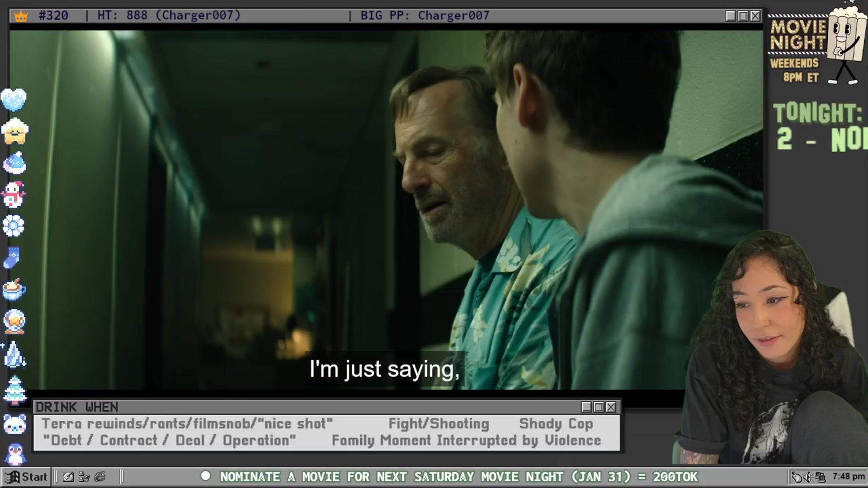868x488 pixels.
Task: Click the "I'm just saying," subtitle
Action: coord(384,369)
